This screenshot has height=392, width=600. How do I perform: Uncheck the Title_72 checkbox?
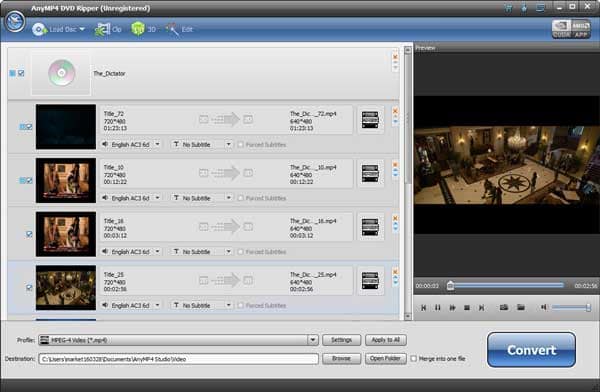(29, 127)
